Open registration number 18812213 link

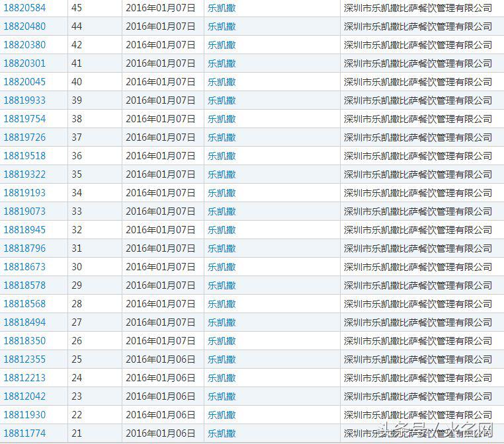click(24, 378)
